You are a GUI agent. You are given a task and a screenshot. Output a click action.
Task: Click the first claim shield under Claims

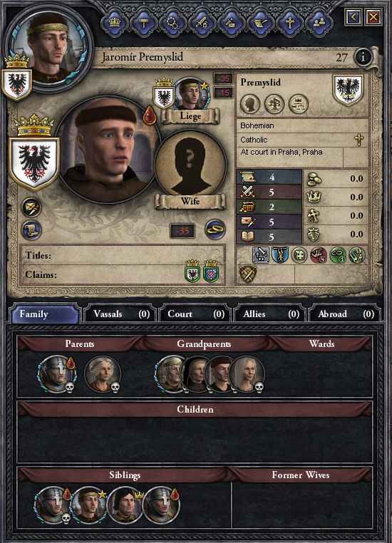click(192, 271)
